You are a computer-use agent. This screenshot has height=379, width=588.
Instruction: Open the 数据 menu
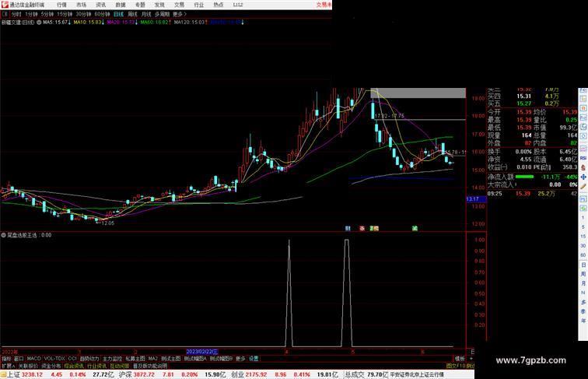(x=121, y=5)
